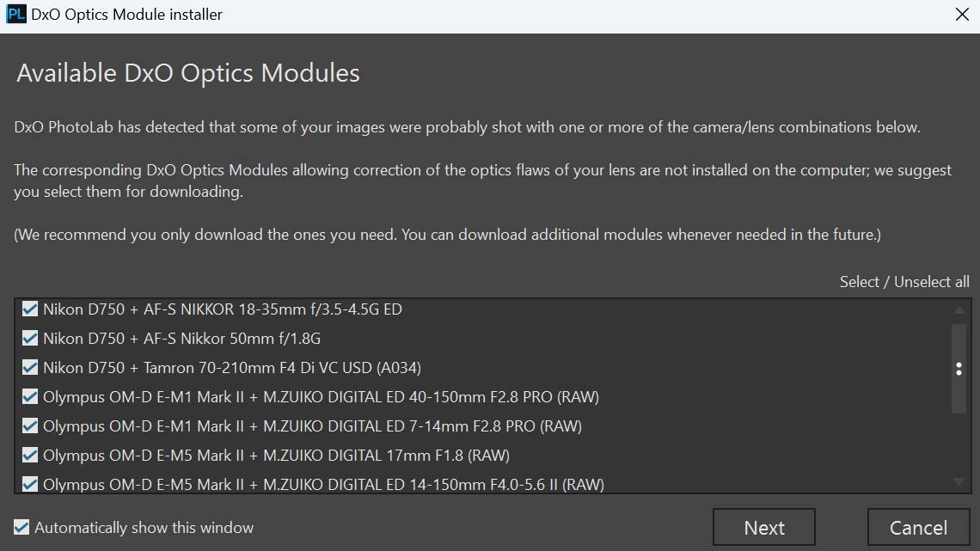Uncheck the Nikon D750 AF-S NIKKOR 18-35mm module

29,309
